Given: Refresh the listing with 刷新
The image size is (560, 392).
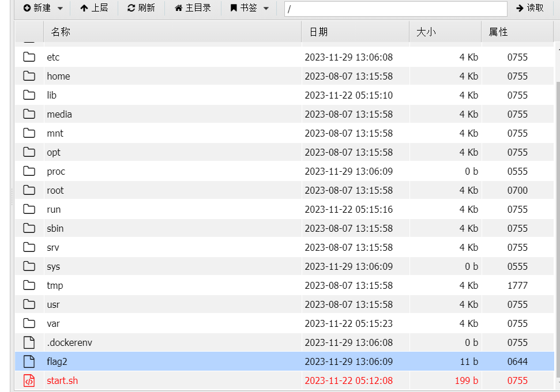Looking at the screenshot, I should tap(141, 8).
